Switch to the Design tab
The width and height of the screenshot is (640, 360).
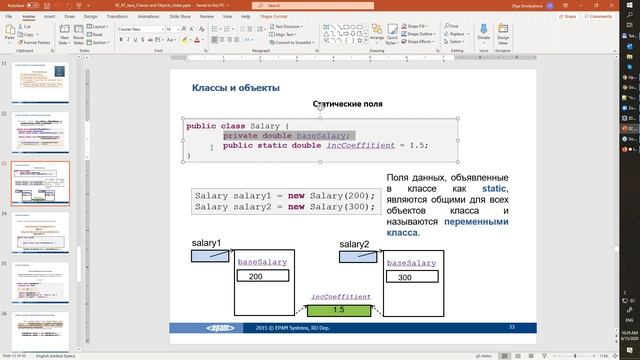(x=91, y=16)
